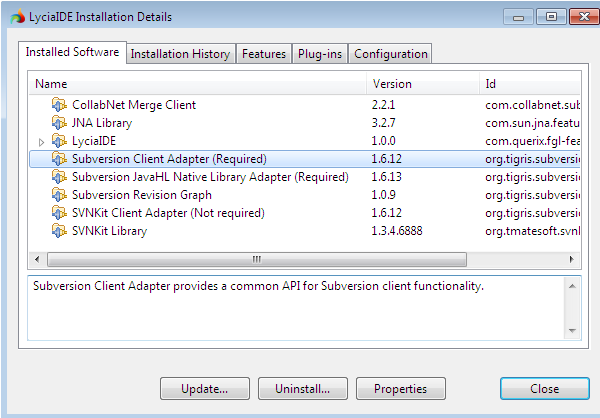Open the Features tab
The width and height of the screenshot is (600, 418).
(x=264, y=54)
